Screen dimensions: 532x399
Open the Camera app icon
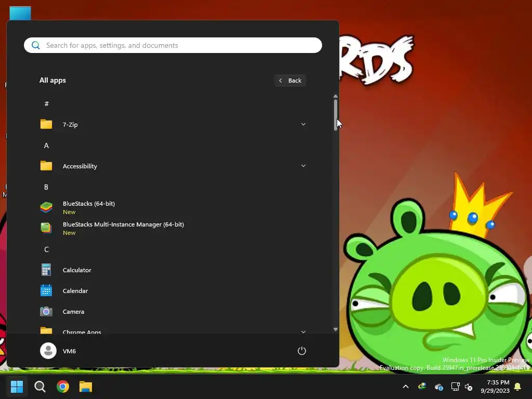[46, 312]
